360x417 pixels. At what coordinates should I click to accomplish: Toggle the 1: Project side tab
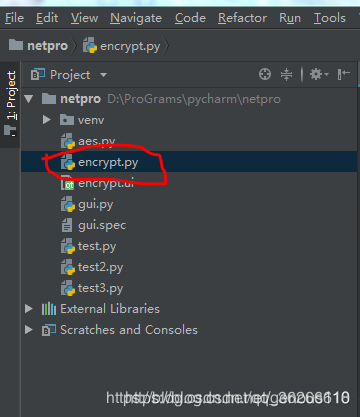pyautogui.click(x=10, y=104)
